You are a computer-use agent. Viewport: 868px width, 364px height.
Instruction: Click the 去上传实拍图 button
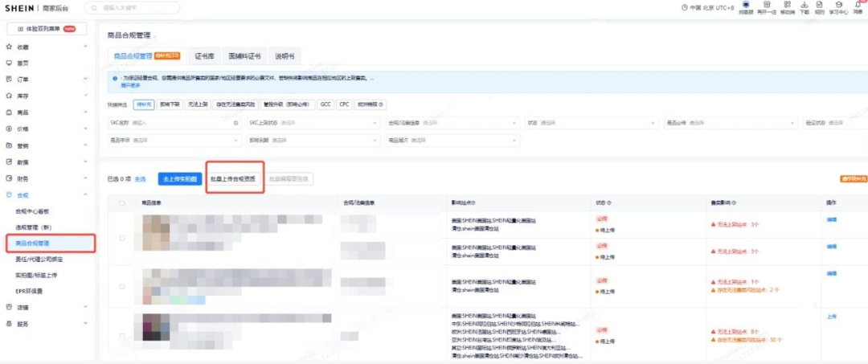pyautogui.click(x=179, y=179)
